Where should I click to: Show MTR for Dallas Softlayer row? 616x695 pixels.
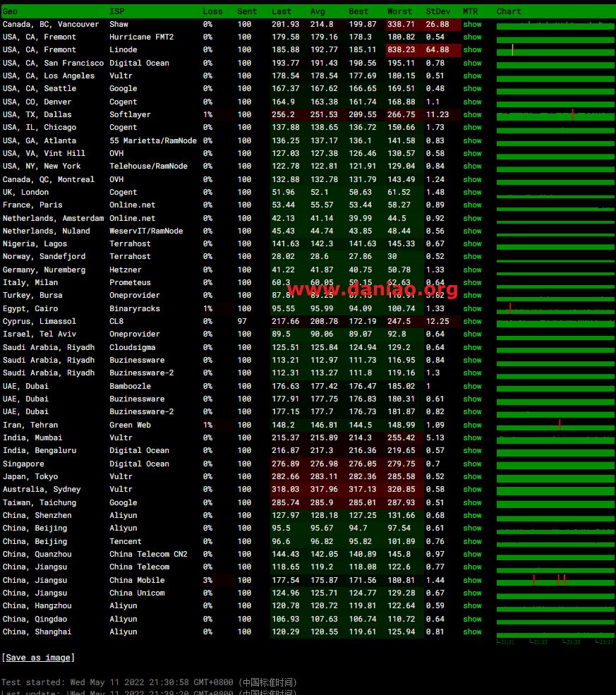tap(473, 114)
